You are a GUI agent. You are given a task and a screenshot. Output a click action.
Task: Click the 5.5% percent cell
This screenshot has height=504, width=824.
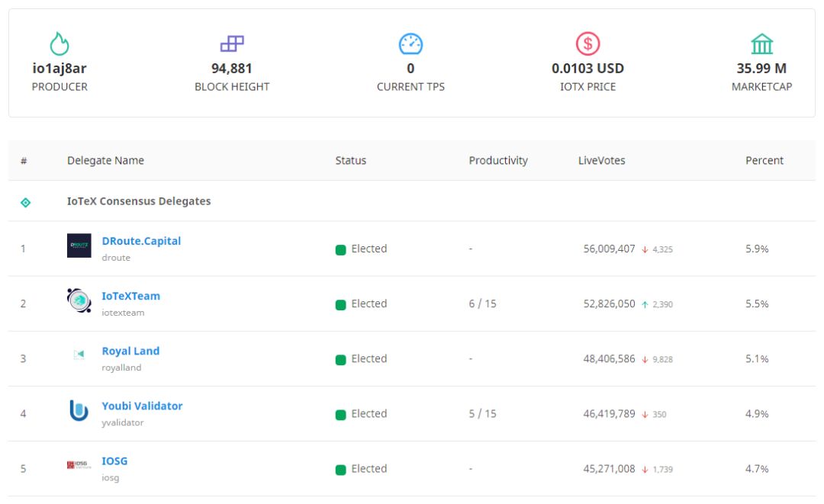pos(757,304)
